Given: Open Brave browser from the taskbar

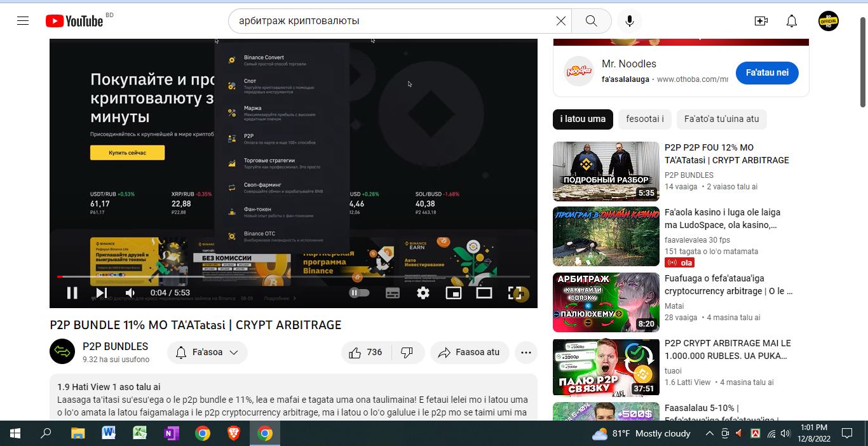Looking at the screenshot, I should pyautogui.click(x=234, y=433).
